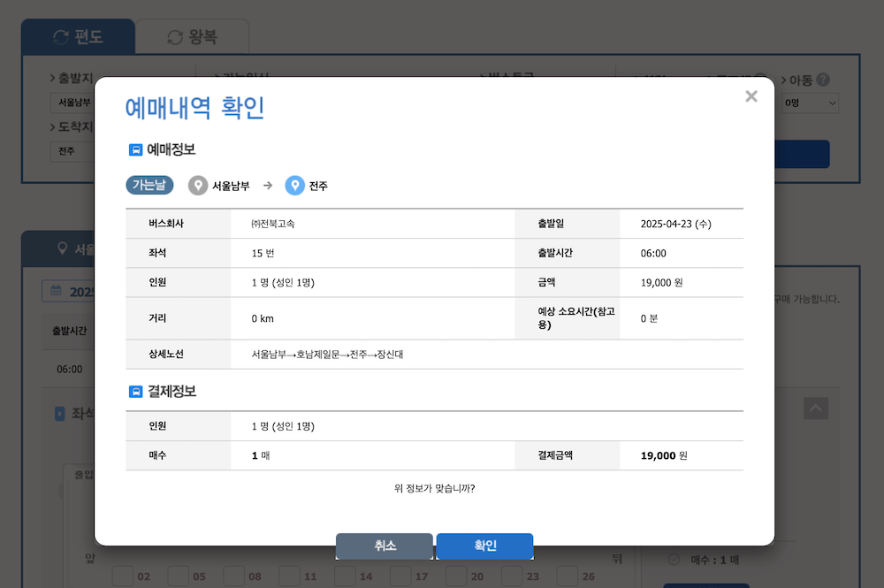Select the location pin icon beside 전주
Screen dimensions: 884x588
[295, 186]
